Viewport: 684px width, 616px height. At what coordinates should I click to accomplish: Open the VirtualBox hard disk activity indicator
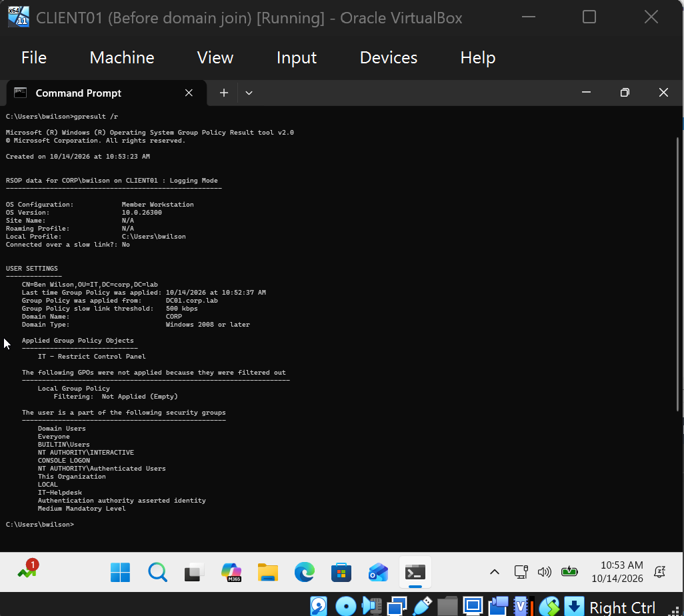tap(319, 607)
